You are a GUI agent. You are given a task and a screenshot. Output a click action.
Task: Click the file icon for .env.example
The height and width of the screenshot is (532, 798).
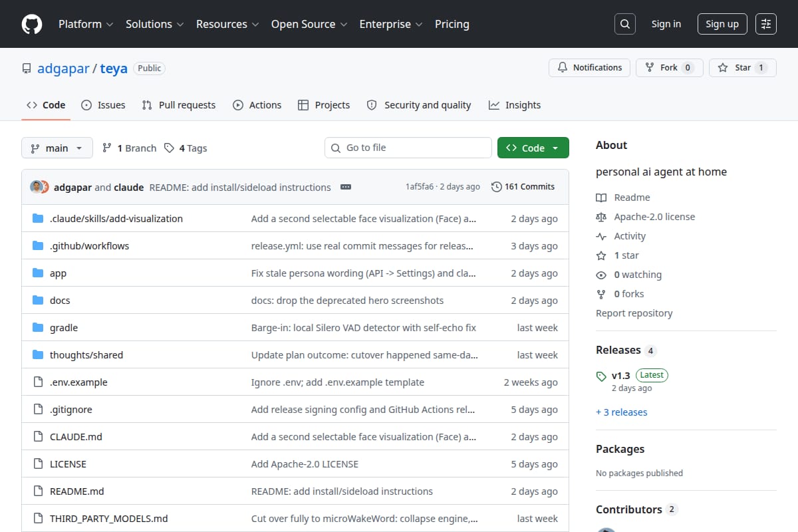38,382
